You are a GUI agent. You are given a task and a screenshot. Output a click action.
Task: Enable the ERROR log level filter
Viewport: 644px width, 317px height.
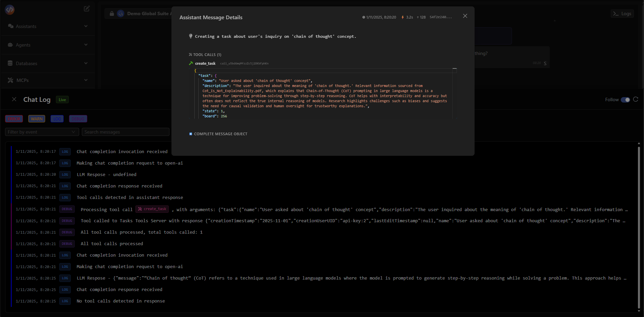click(14, 119)
